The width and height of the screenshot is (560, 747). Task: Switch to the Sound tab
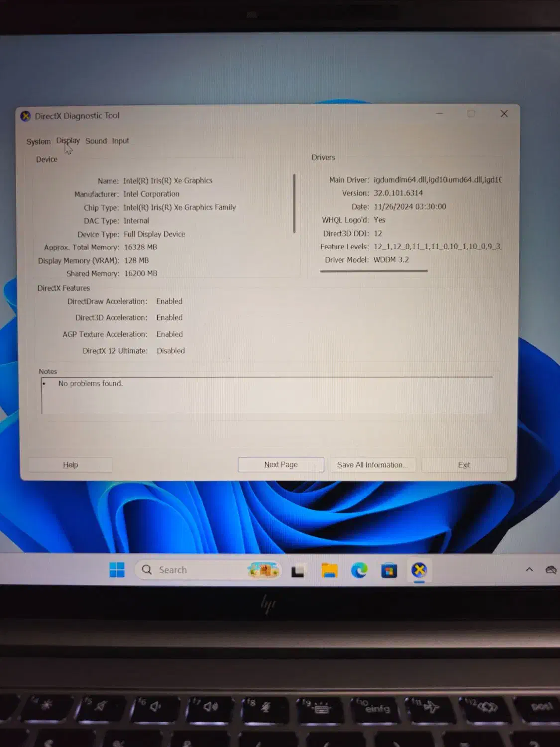pyautogui.click(x=96, y=141)
